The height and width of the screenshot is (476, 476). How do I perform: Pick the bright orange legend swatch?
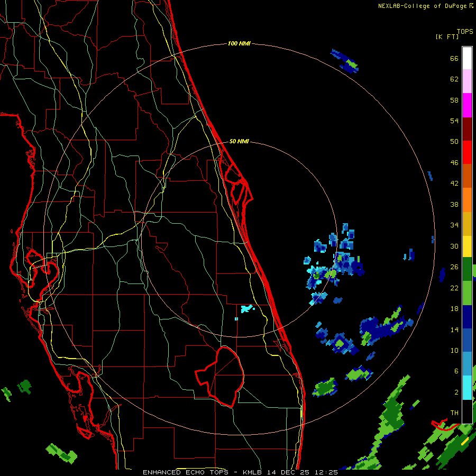[x=467, y=200]
